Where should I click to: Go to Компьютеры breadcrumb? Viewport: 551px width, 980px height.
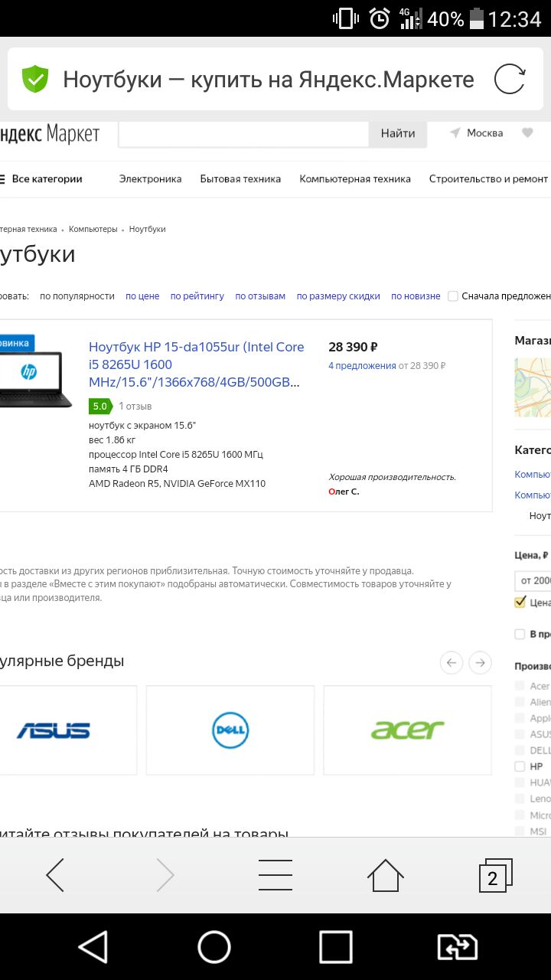93,229
